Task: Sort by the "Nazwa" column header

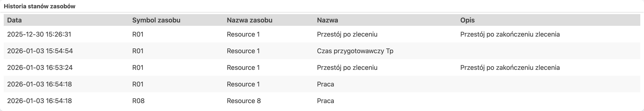Action: 327,20
